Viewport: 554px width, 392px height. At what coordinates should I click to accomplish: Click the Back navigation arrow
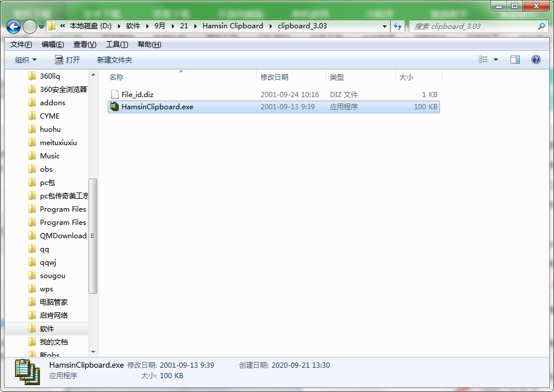click(13, 27)
